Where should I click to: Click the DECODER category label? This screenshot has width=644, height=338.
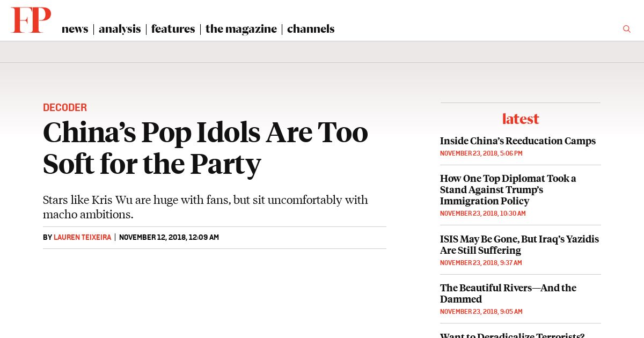pos(65,107)
